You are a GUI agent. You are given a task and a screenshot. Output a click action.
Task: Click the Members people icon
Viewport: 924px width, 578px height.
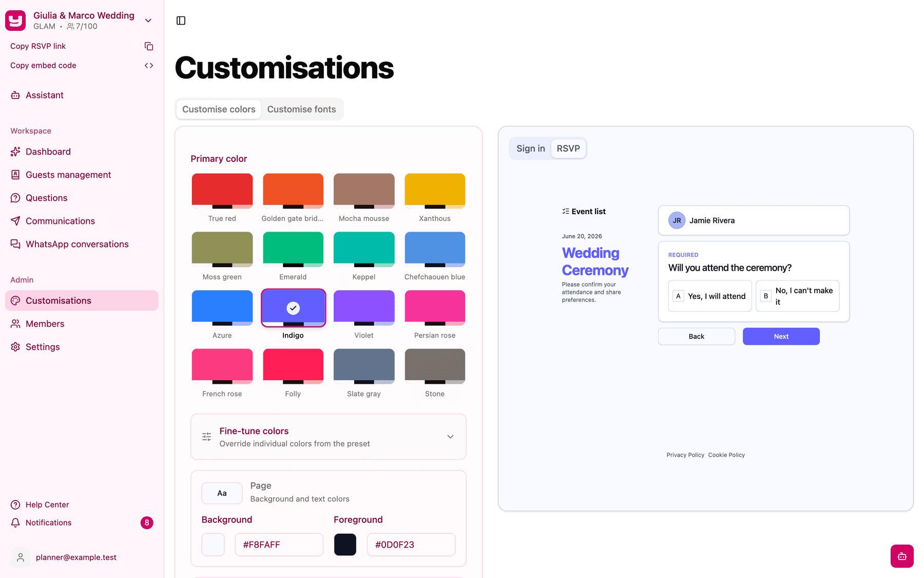click(15, 324)
